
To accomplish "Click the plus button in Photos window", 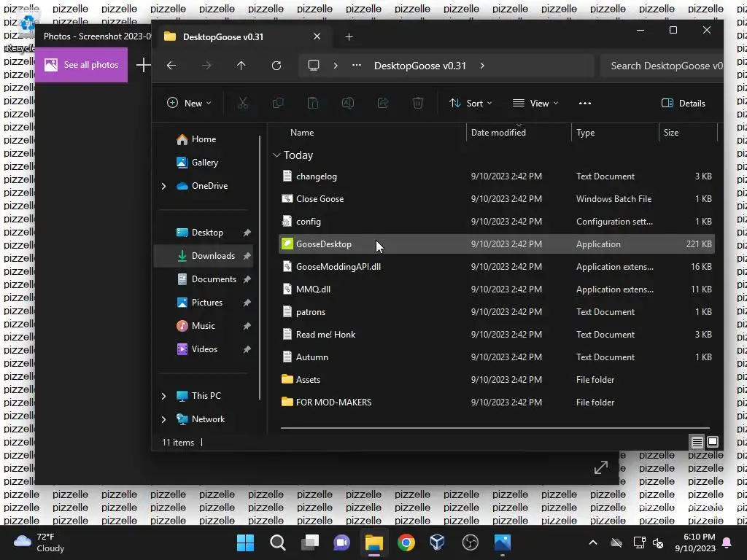I will [144, 65].
